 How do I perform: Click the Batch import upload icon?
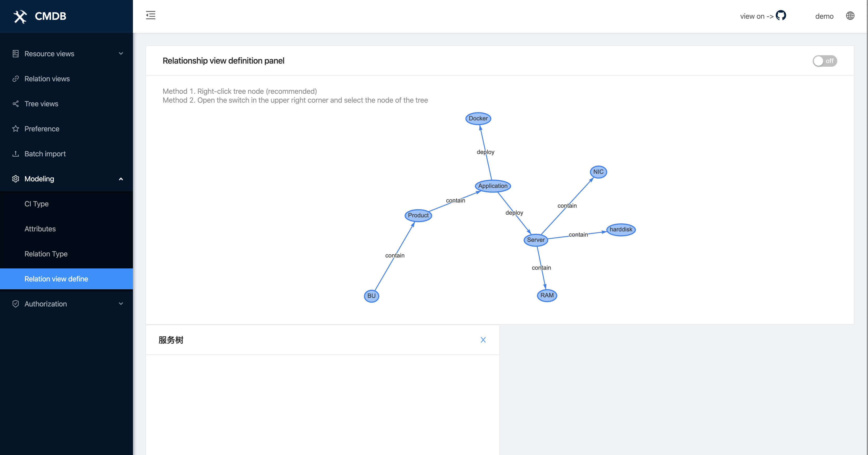click(x=15, y=154)
